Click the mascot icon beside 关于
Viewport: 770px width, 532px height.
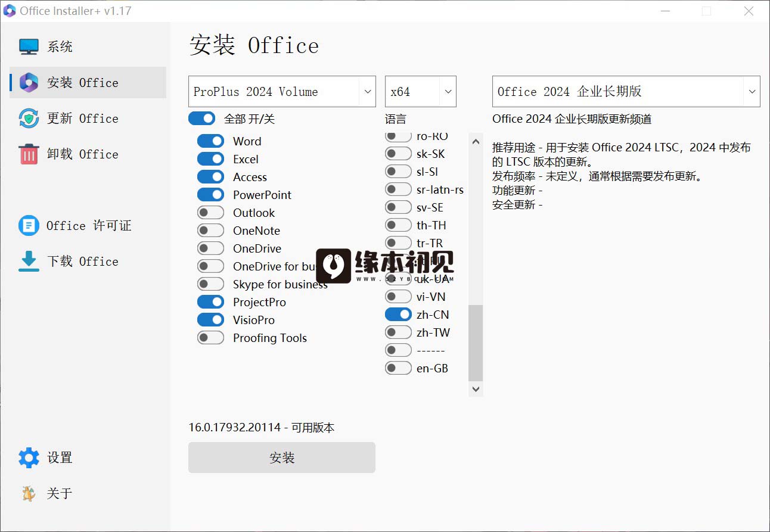pos(29,493)
